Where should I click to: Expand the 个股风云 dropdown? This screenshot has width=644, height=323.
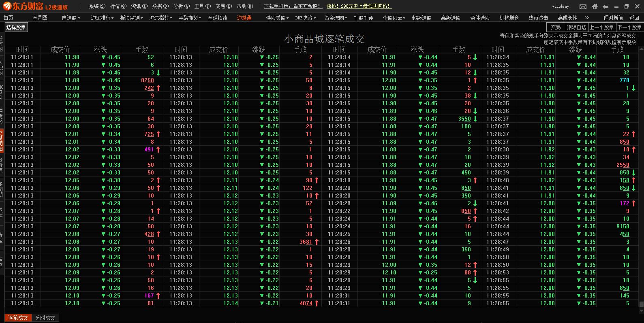click(x=394, y=18)
